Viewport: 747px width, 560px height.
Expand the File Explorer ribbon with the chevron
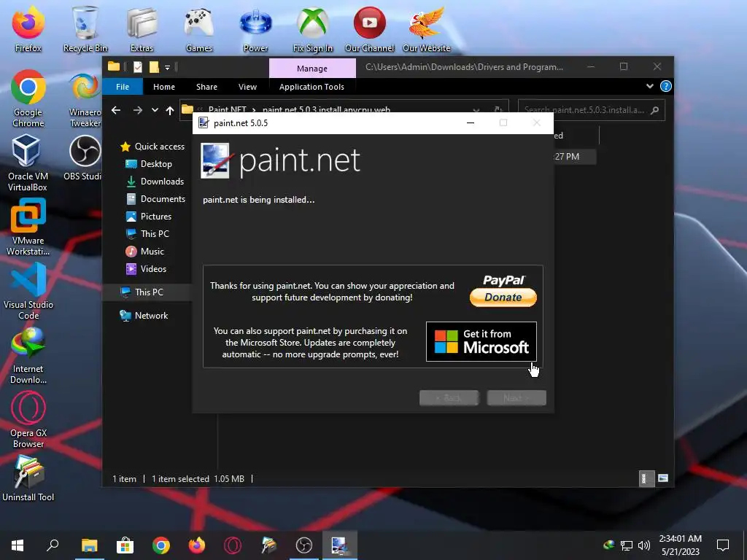(650, 86)
